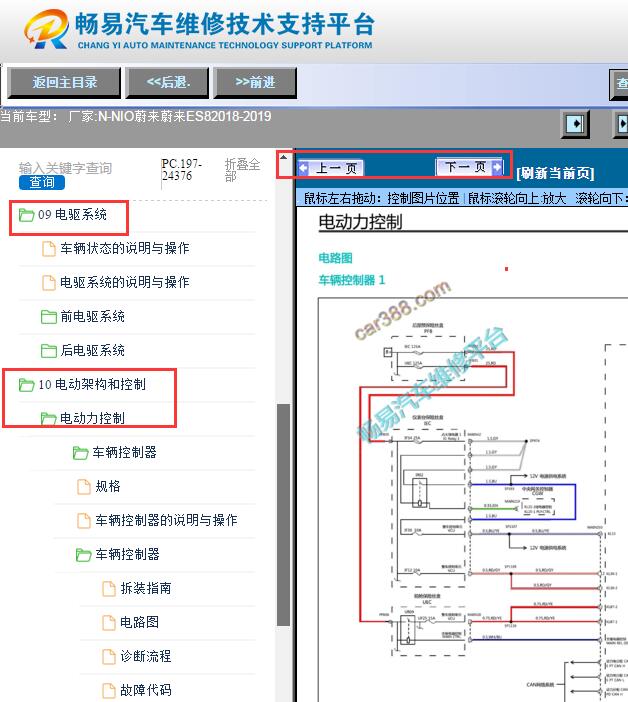
Task: Collapse the 电动力控制 folder
Action: 92,419
